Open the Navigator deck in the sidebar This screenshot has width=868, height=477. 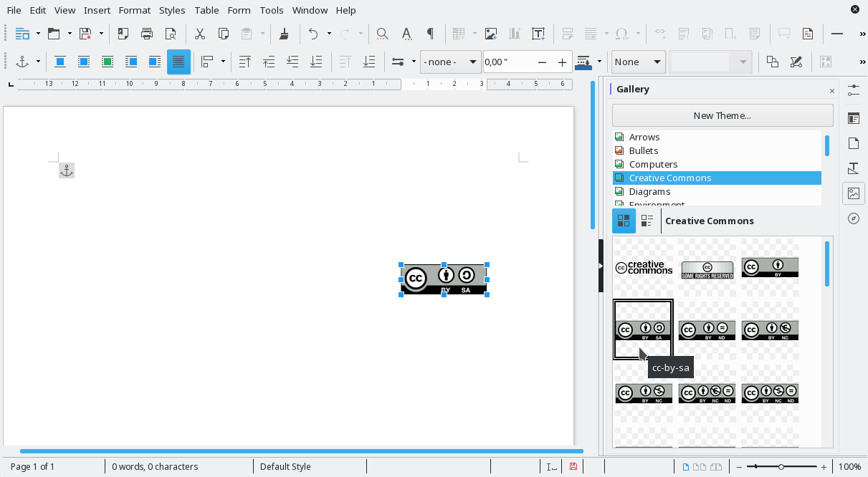tap(853, 218)
